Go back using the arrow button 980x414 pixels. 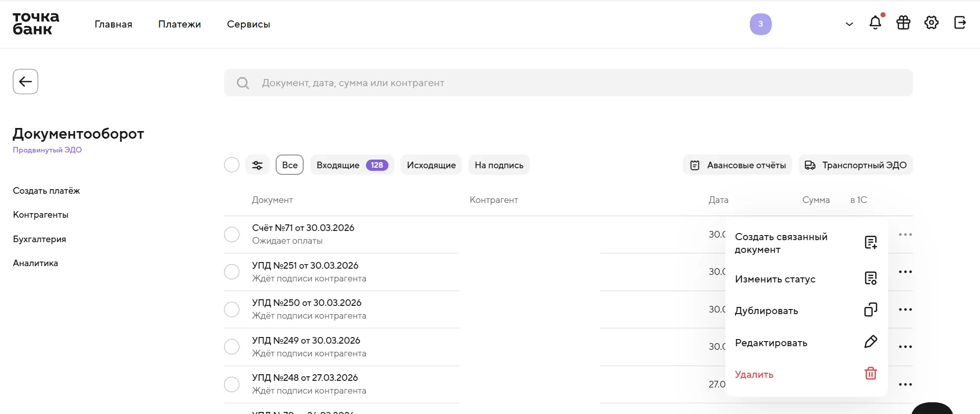point(26,82)
